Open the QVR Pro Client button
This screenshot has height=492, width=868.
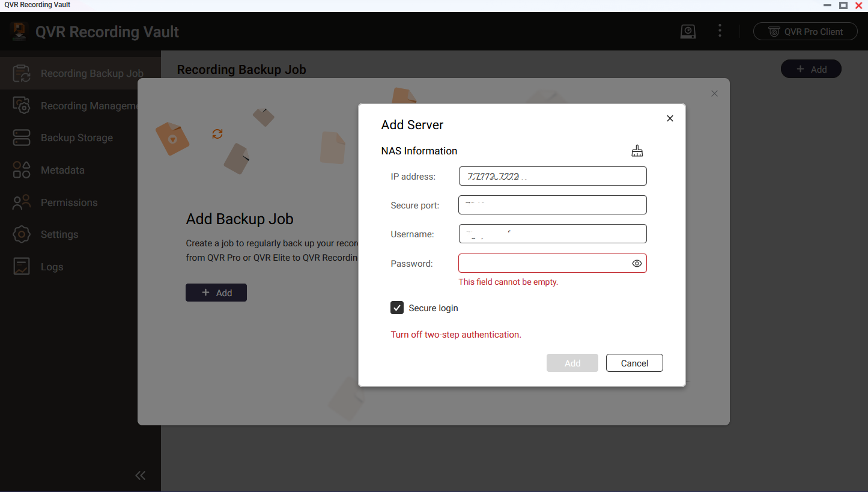pos(806,32)
